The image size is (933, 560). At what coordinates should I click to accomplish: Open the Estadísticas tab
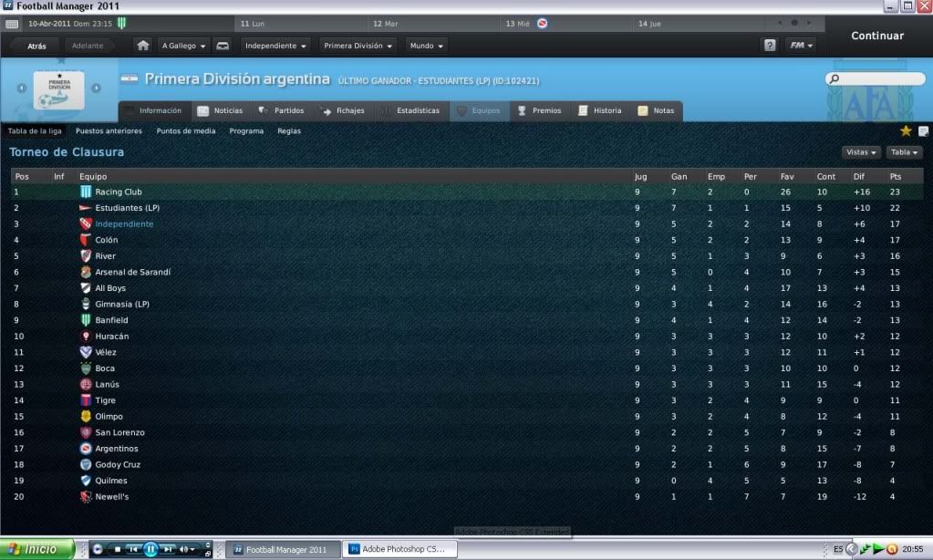click(x=411, y=110)
